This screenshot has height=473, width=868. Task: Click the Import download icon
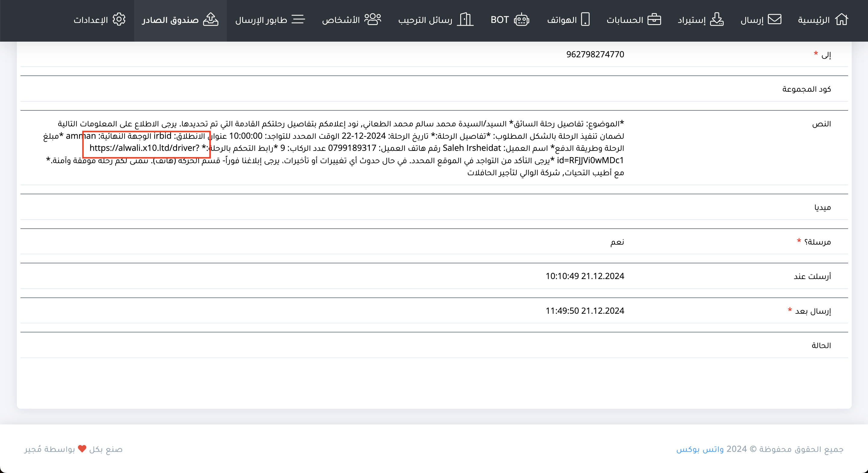pos(716,20)
